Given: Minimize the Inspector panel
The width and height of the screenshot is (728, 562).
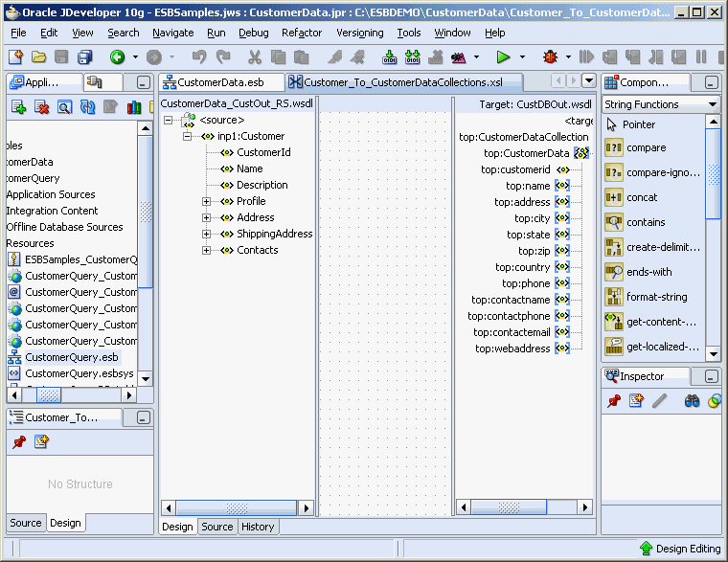Looking at the screenshot, I should click(711, 376).
